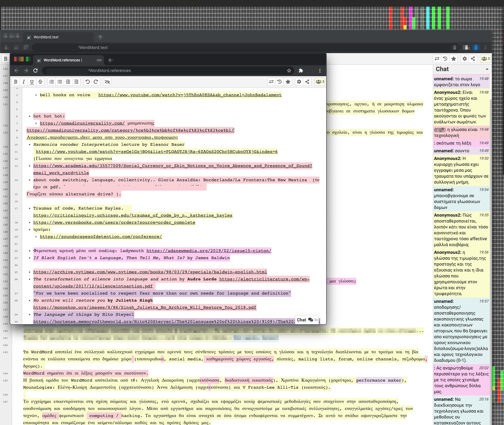Image resolution: width=504 pixels, height=425 pixels.
Task: Click the 'hot hot hot:' list item
Action: (x=49, y=116)
